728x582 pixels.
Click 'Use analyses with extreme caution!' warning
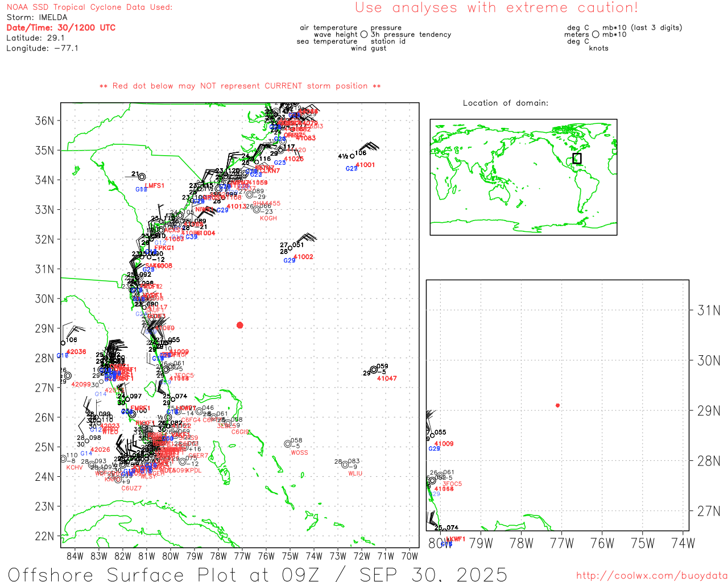pos(497,8)
